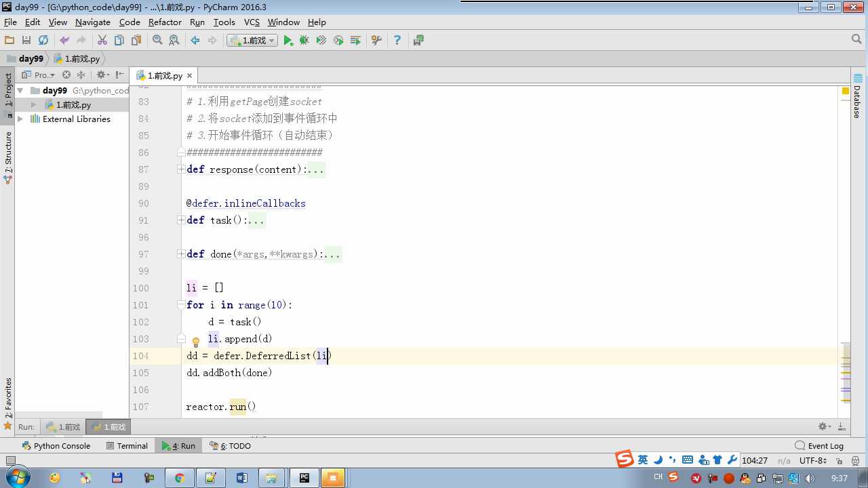This screenshot has width=868, height=488.
Task: Click the Cut scissors icon
Action: click(x=102, y=41)
